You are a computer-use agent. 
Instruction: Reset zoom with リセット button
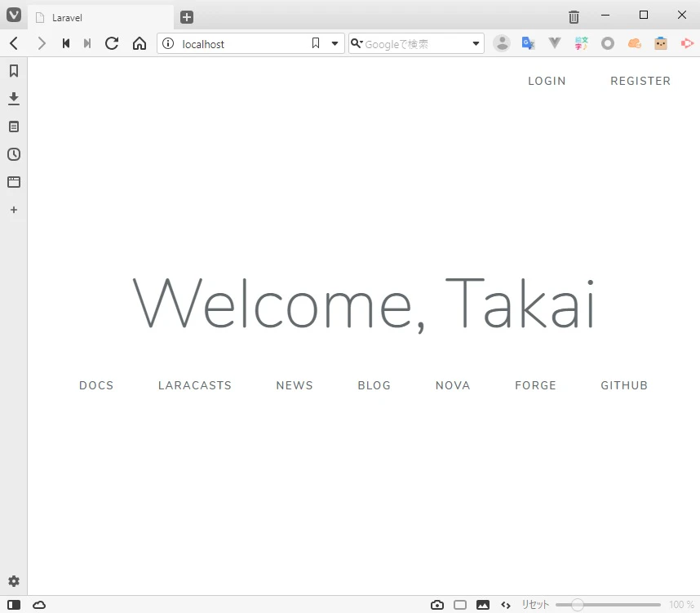pos(535,605)
